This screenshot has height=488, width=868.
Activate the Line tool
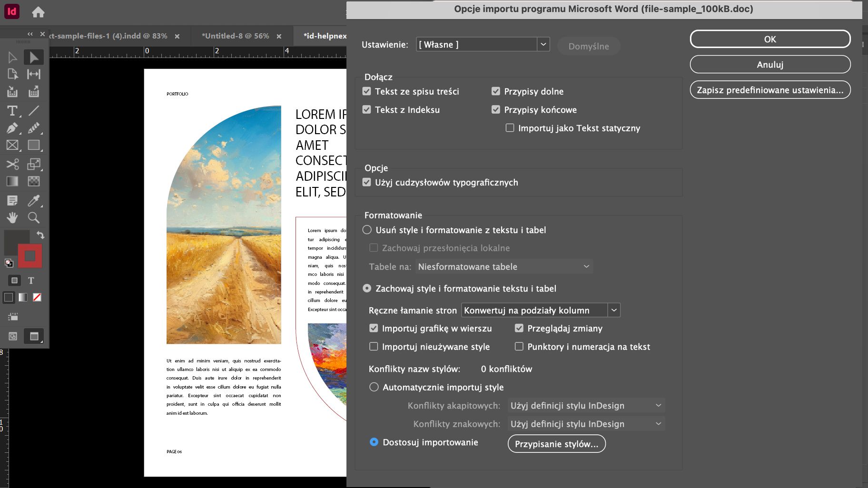34,111
